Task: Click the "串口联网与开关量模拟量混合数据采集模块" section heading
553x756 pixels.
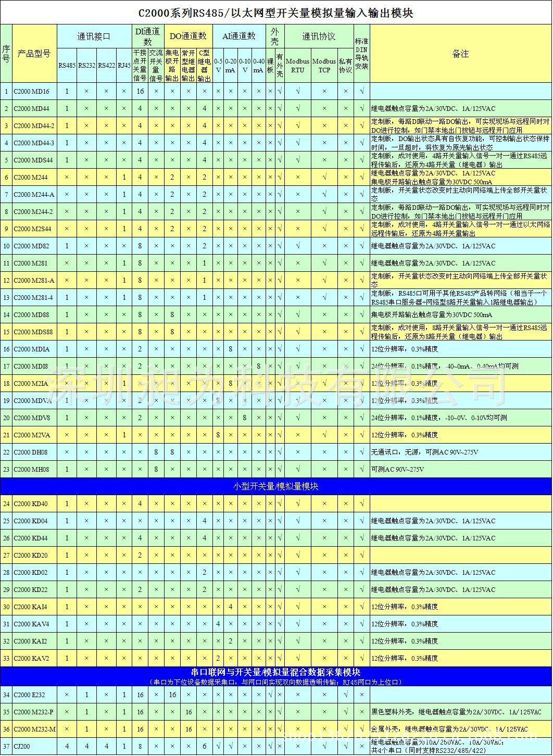Action: point(276,672)
